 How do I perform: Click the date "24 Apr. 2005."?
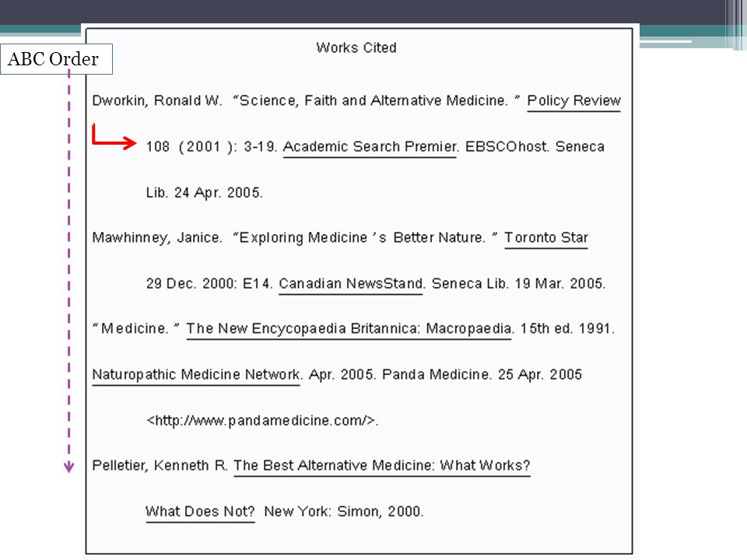click(x=218, y=192)
